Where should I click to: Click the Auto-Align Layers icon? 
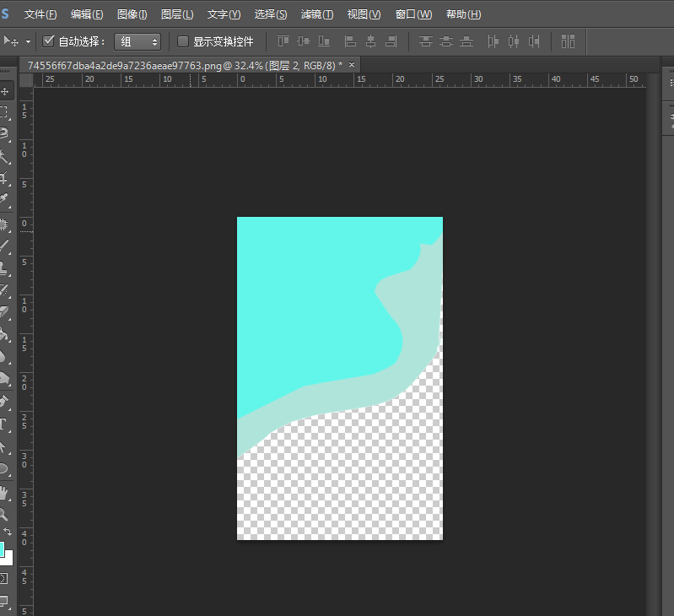[x=568, y=41]
